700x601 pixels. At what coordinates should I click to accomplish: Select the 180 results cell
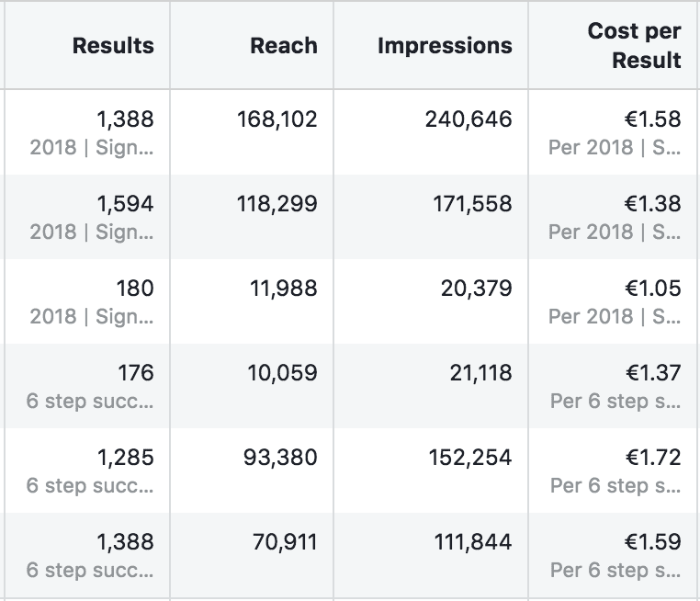click(134, 289)
